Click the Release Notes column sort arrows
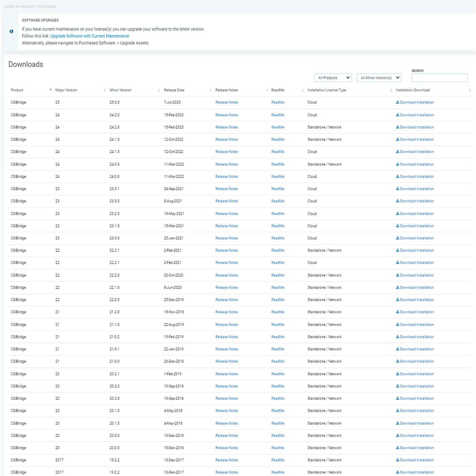This screenshot has height=476, width=476. tap(267, 90)
